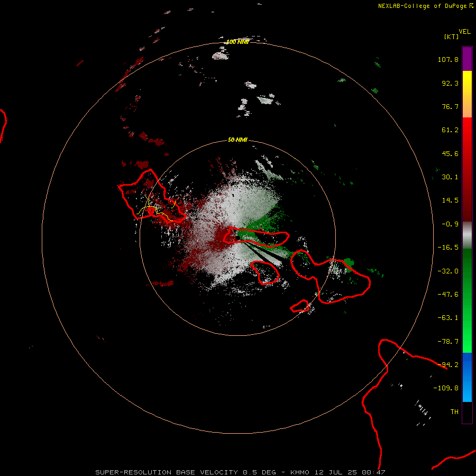Image resolution: width=476 pixels, height=476 pixels.
Task: Click the yellow segment of velocity color bar
Action: click(467, 94)
